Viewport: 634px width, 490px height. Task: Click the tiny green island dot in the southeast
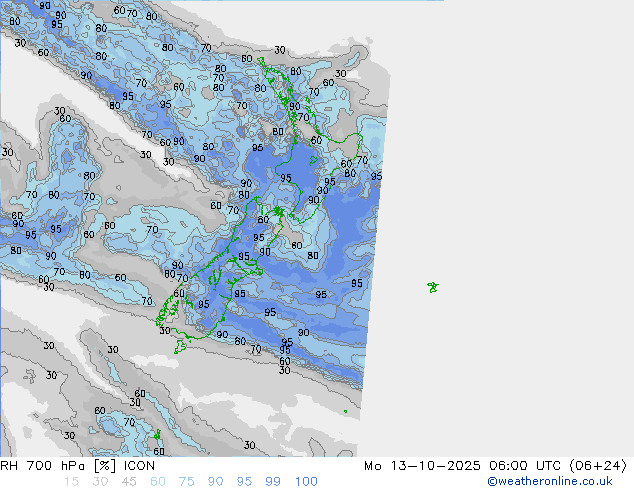(x=345, y=411)
